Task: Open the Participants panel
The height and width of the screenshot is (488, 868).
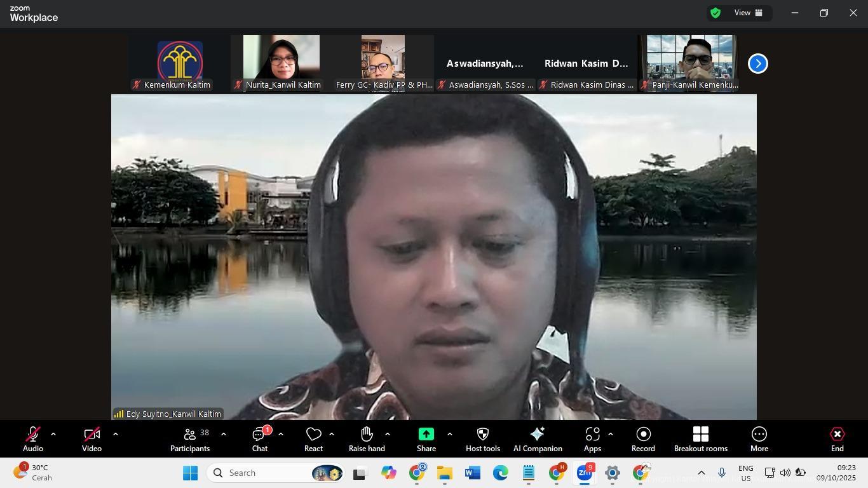Action: point(189,439)
